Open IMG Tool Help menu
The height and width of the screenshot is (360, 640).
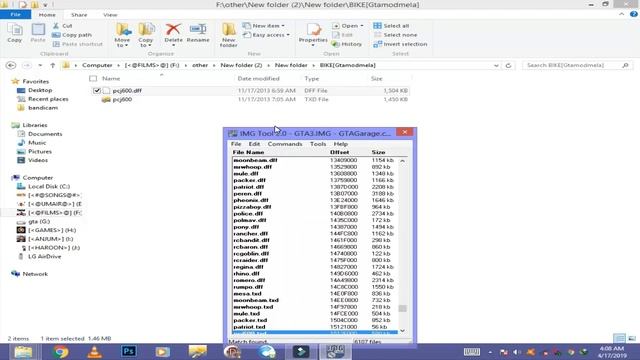point(340,144)
